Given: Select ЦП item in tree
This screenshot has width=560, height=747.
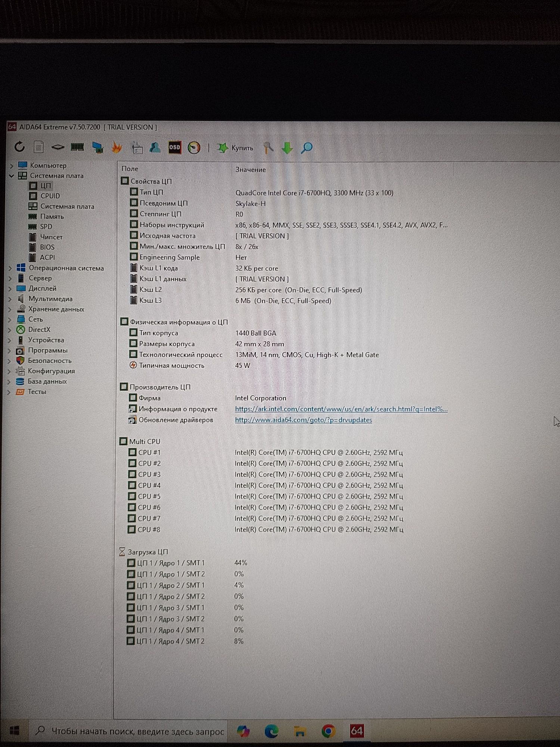Looking at the screenshot, I should (46, 186).
